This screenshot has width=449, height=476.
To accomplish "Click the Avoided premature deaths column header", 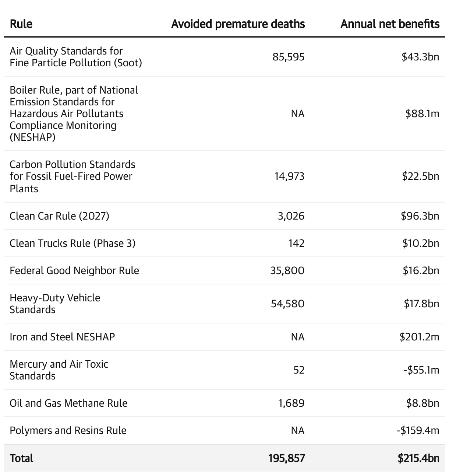I will (238, 24).
